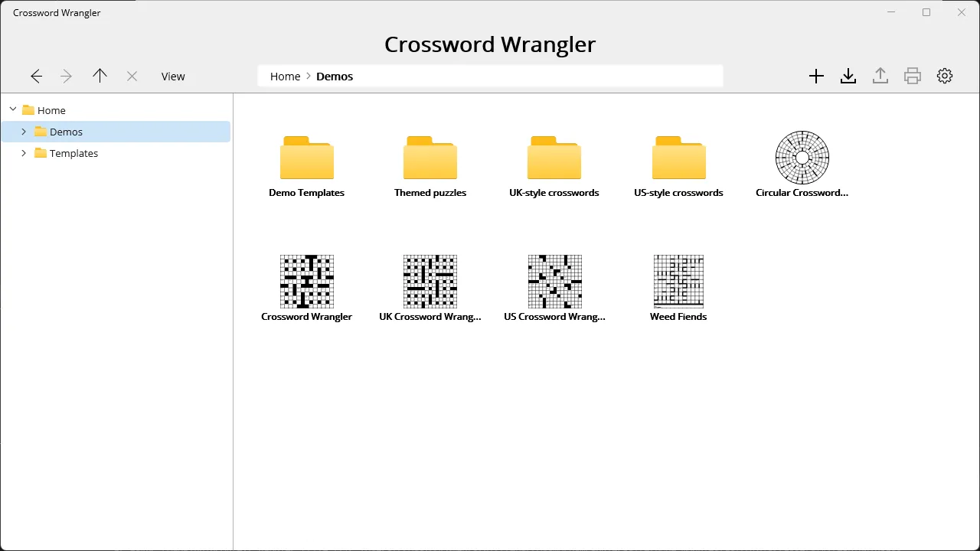Maximize the Crossword Wrangler window
This screenshot has width=980, height=551.
click(x=926, y=12)
